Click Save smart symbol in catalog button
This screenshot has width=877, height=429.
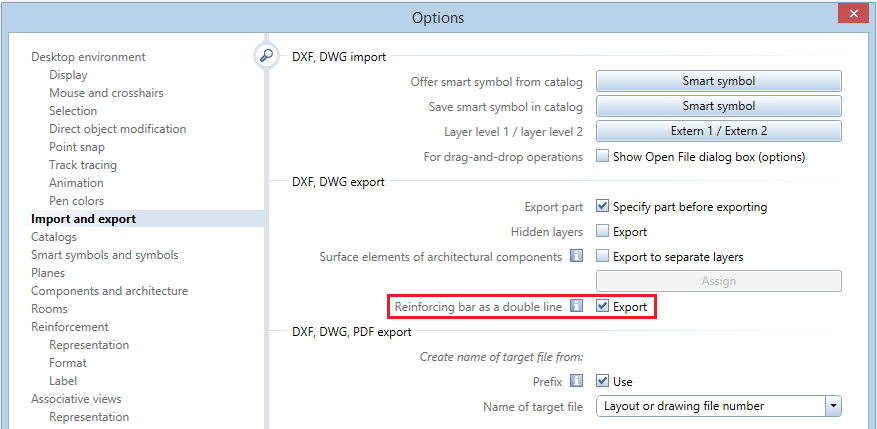pyautogui.click(x=718, y=106)
